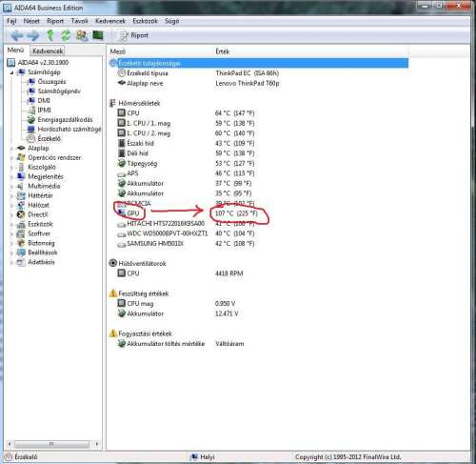Image resolution: width=476 pixels, height=464 pixels.
Task: Select the Érzékelő típusa row
Action: (x=258, y=73)
